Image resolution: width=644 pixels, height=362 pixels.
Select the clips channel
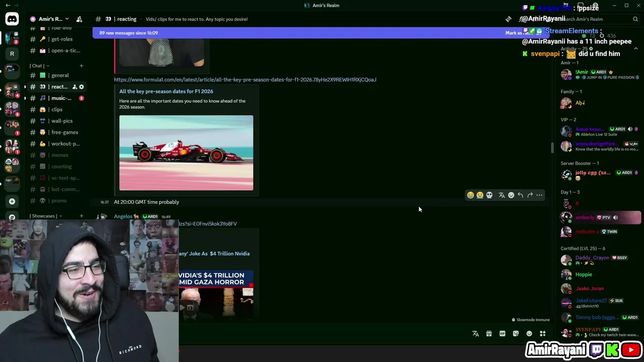56,110
